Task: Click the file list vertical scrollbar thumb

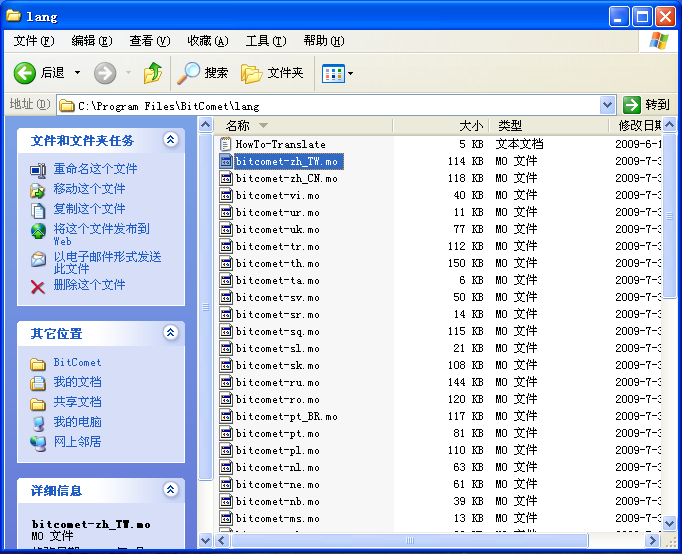Action: click(x=670, y=216)
